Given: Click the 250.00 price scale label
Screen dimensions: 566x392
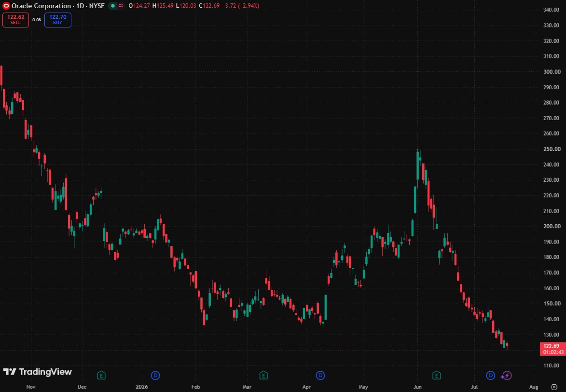Looking at the screenshot, I should click(x=551, y=149).
